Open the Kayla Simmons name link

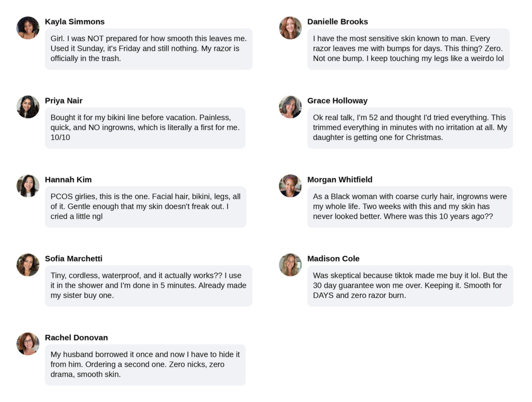75,22
